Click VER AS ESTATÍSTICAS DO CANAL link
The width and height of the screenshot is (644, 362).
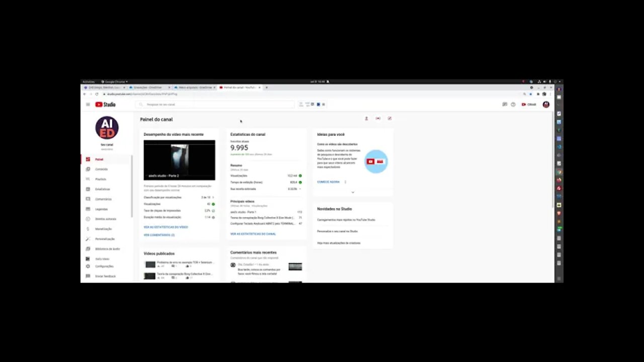253,234
